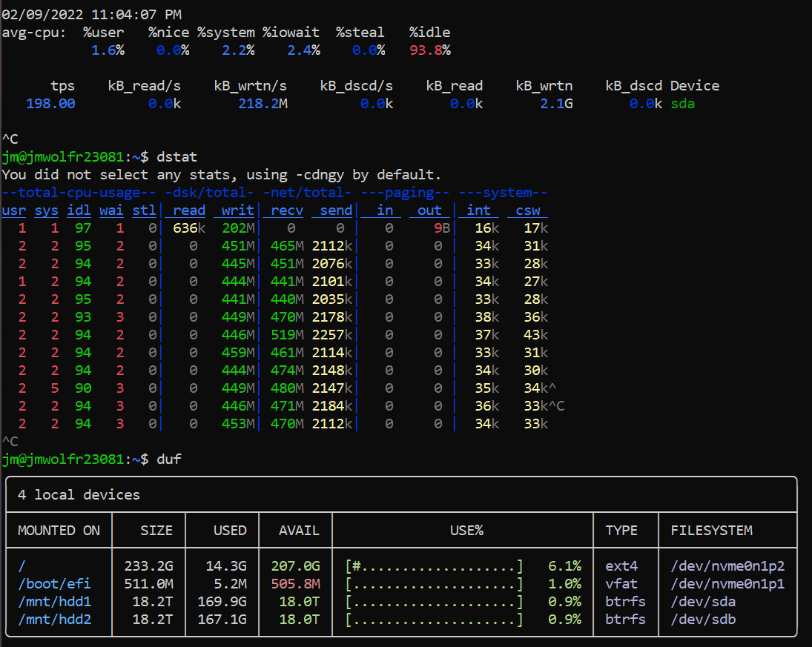
Task: Click the "4 local devices" table title
Action: pos(79,494)
